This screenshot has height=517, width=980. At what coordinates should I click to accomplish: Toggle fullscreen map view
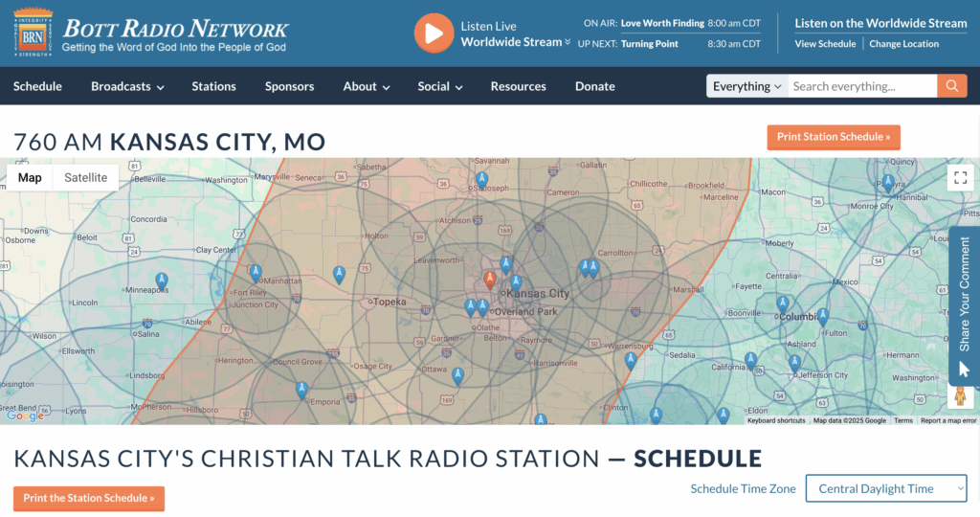coord(961,177)
